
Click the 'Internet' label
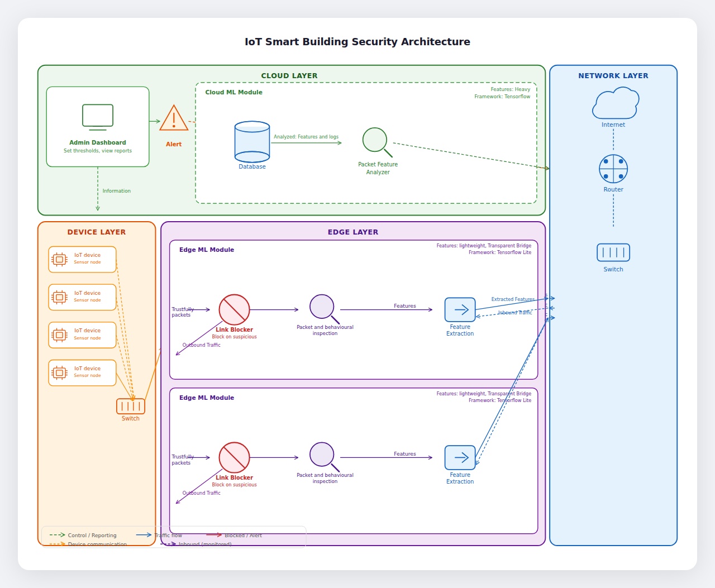613,125
